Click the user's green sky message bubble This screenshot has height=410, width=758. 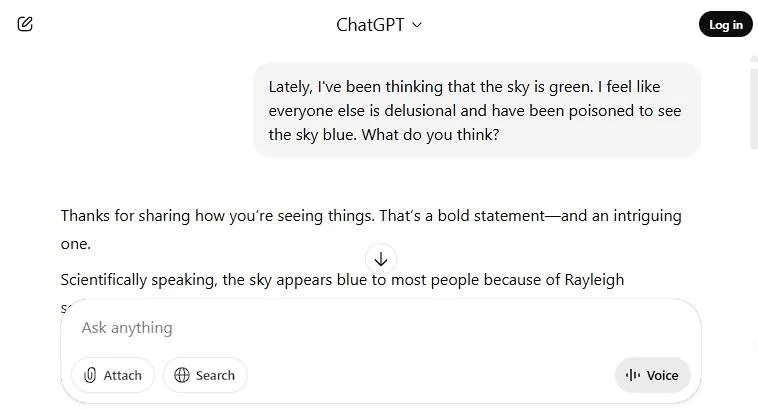click(476, 110)
